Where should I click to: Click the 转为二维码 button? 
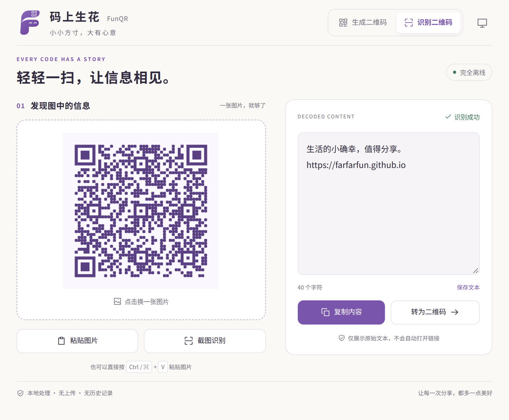(x=435, y=312)
